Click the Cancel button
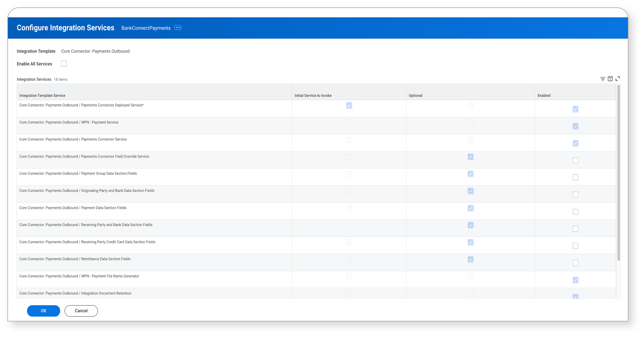Screen dimensions: 644x337 click(x=81, y=311)
